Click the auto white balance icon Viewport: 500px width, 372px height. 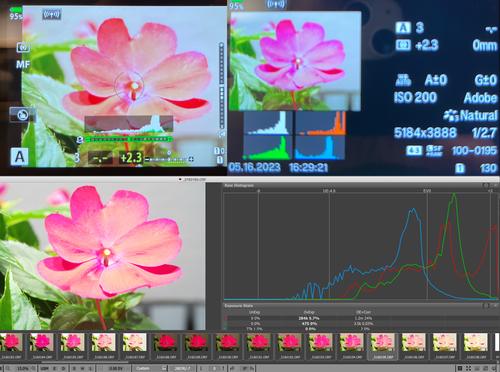point(403,80)
